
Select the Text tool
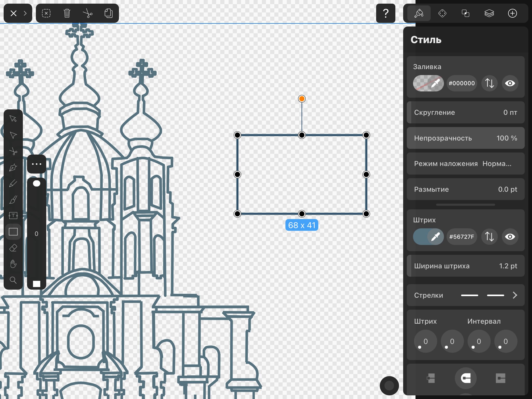point(13,216)
